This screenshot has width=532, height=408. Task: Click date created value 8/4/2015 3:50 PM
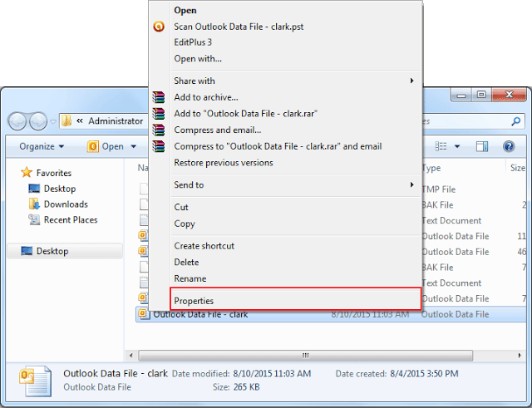coord(424,374)
